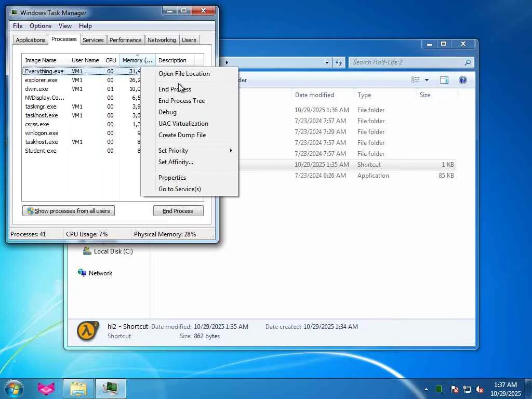Switch to Windows Explorer taskbar button
Screen dimensions: 532x399
[78, 389]
